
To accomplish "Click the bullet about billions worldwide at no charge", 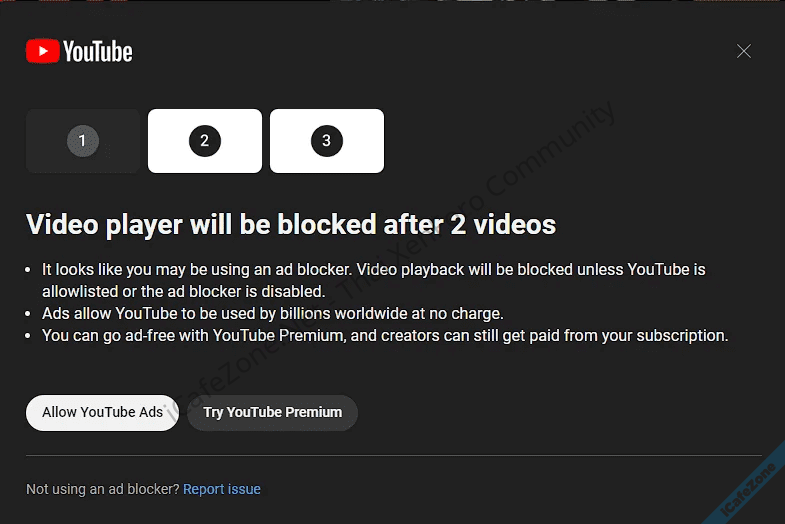I will click(273, 313).
